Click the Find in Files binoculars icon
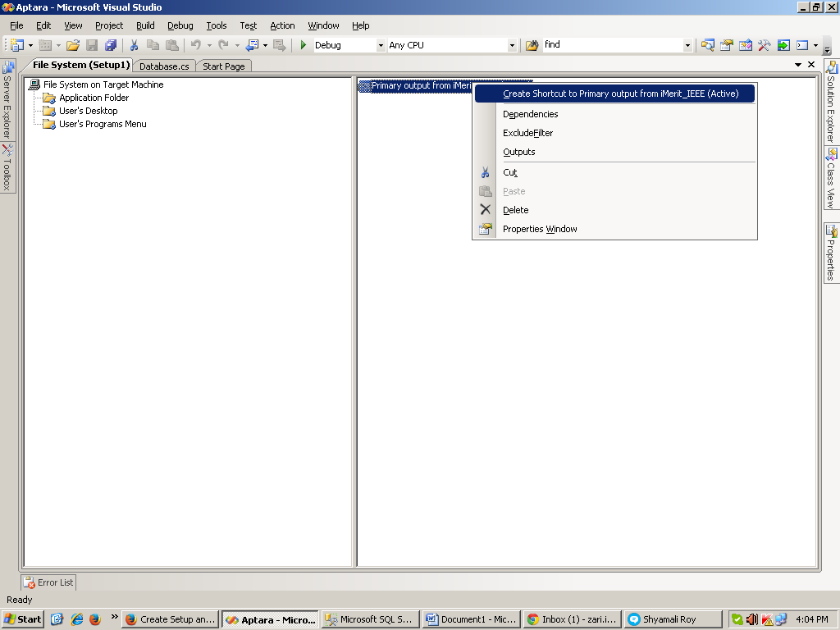 pyautogui.click(x=532, y=46)
